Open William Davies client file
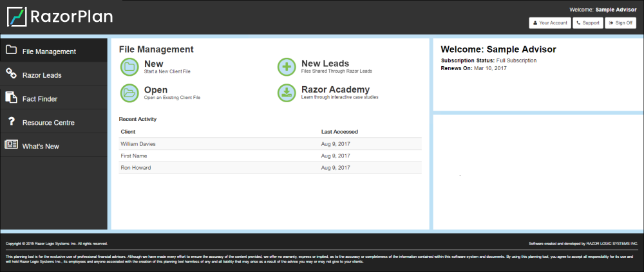Viewport: 644px width, 272px height. pos(138,144)
